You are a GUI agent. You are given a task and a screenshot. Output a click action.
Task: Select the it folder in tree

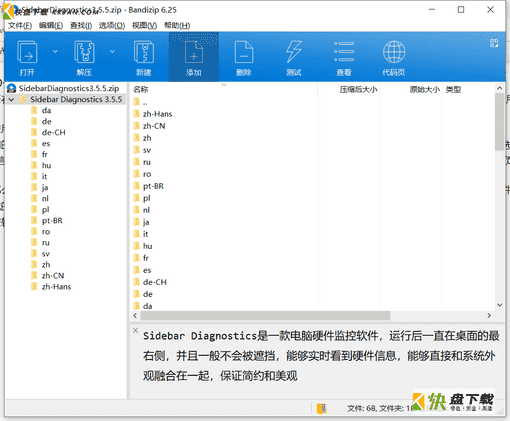44,177
